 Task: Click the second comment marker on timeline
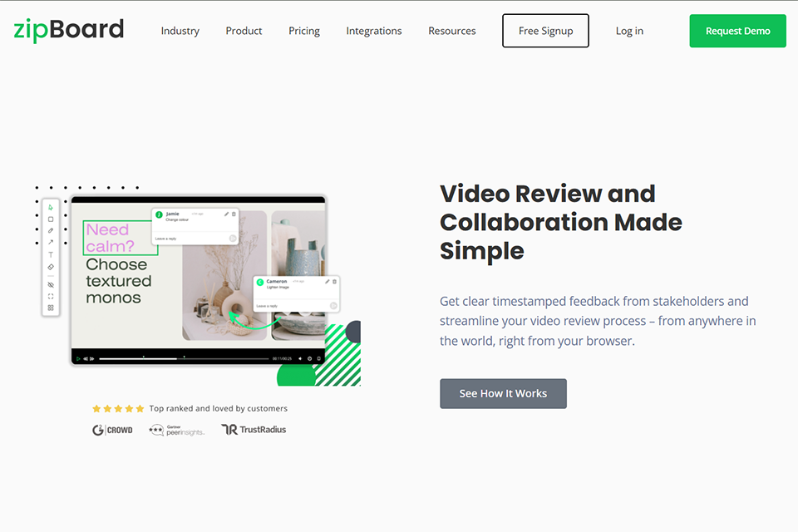point(184,357)
